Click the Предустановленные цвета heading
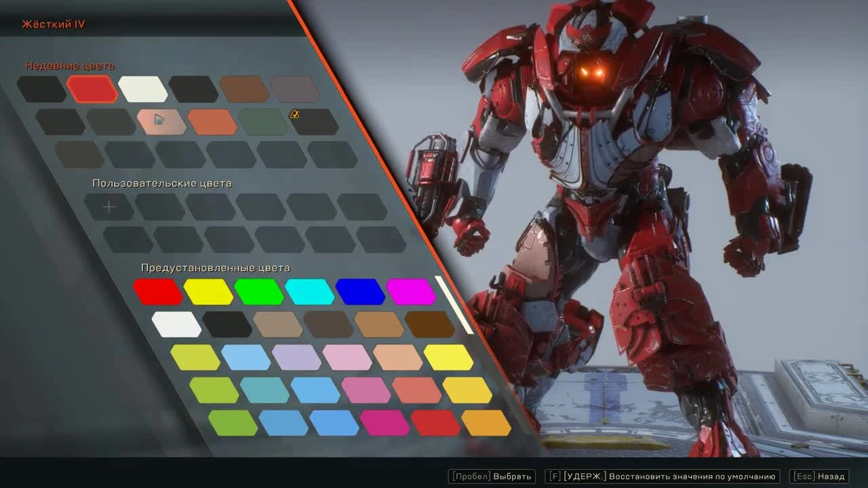868x488 pixels. (x=216, y=268)
